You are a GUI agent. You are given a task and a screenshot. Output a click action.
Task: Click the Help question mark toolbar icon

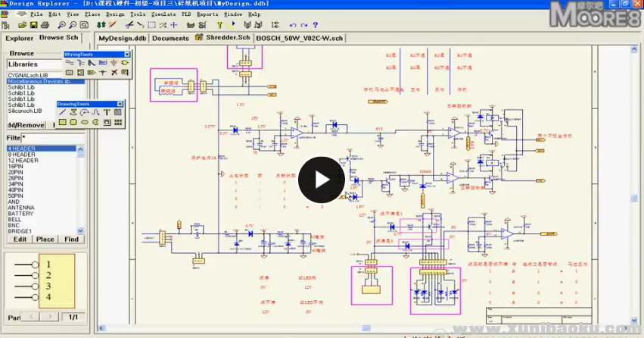pos(315,25)
